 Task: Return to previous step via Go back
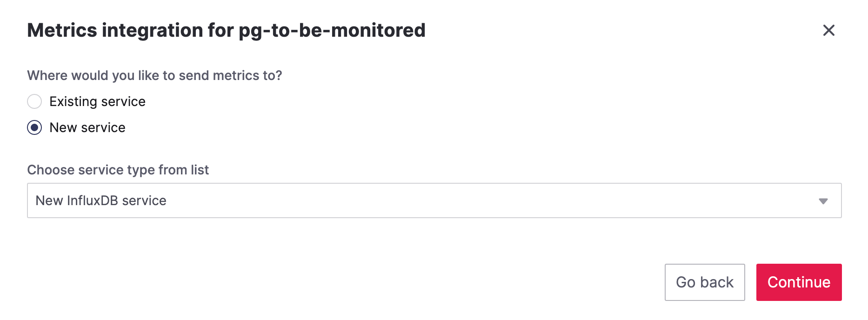point(705,282)
